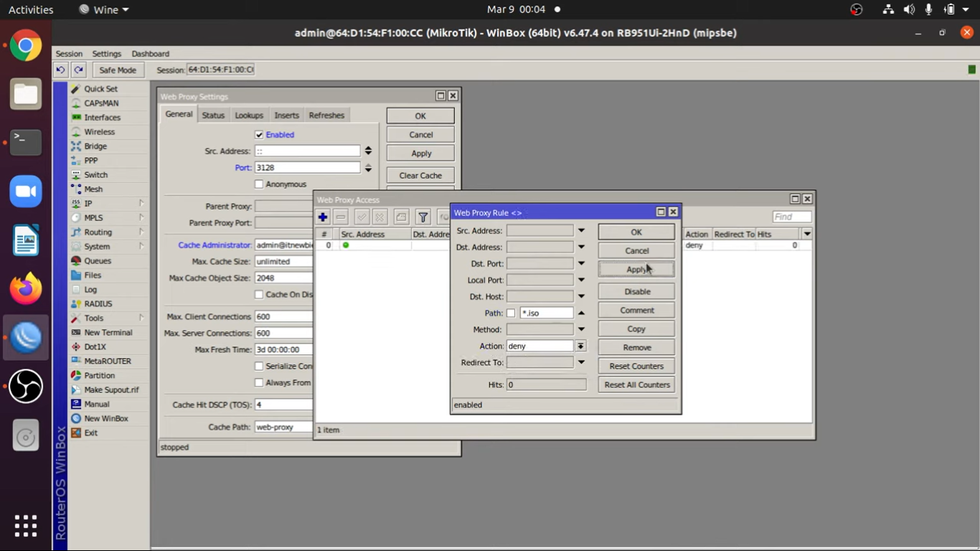Open the column selector dropdown in Web Proxy Access
This screenshot has width=980, height=551.
point(807,234)
